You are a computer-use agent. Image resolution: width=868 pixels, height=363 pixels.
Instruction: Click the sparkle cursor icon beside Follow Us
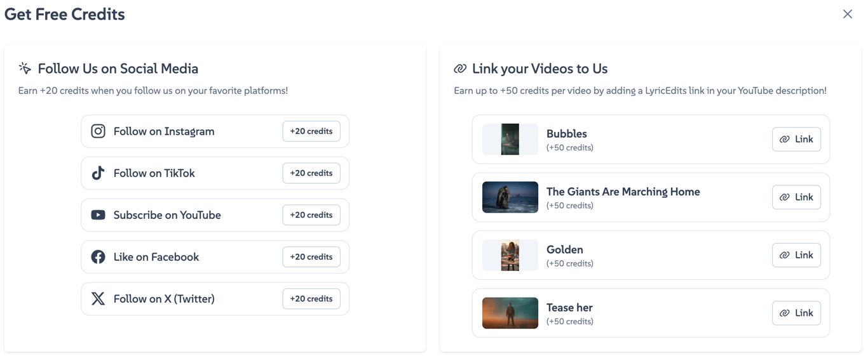25,68
